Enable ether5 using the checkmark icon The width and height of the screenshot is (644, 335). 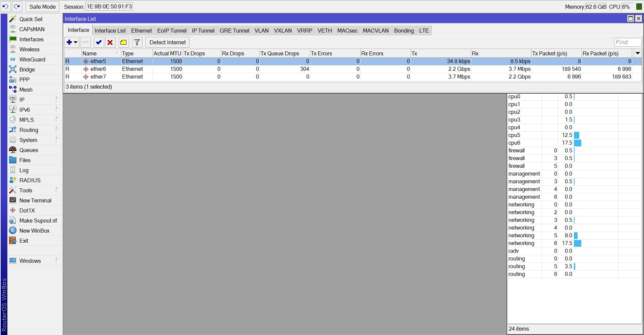(99, 42)
